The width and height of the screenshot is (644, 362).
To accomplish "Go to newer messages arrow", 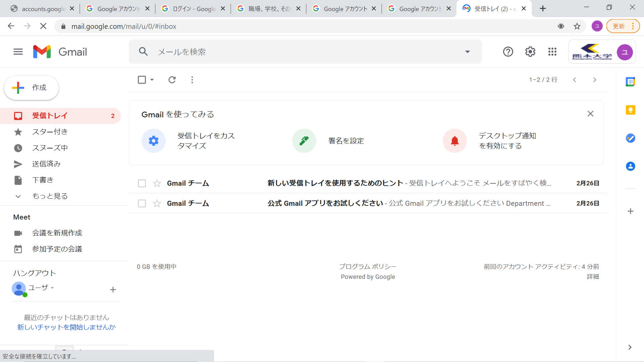I will [x=575, y=80].
